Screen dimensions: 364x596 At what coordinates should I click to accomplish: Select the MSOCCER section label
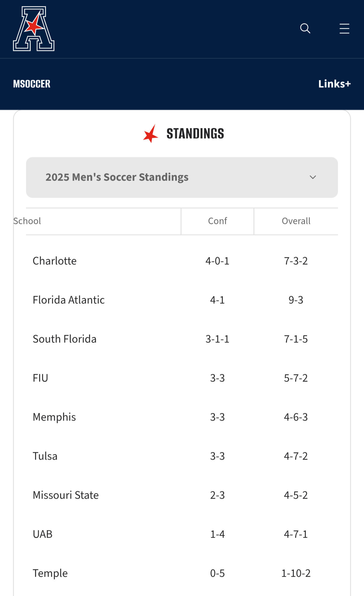(32, 84)
